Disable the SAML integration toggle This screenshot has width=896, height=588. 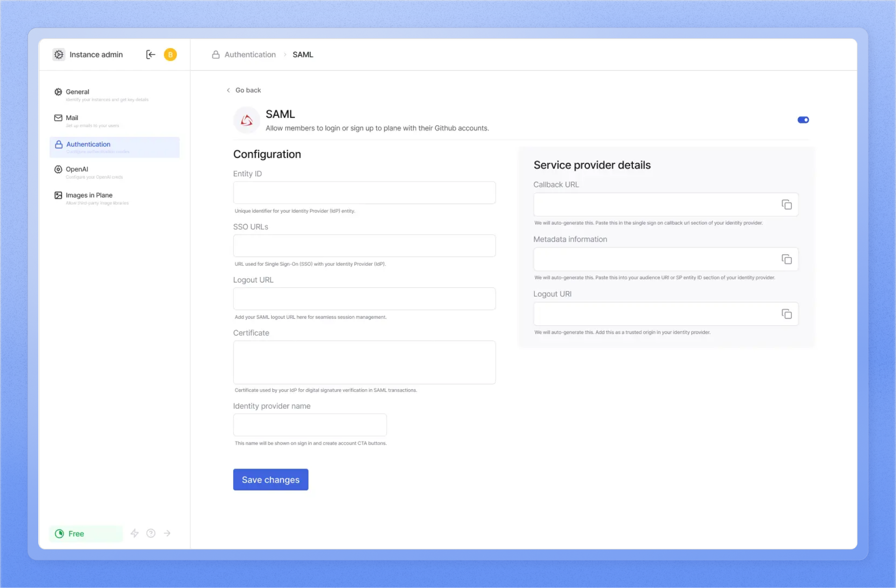point(803,119)
